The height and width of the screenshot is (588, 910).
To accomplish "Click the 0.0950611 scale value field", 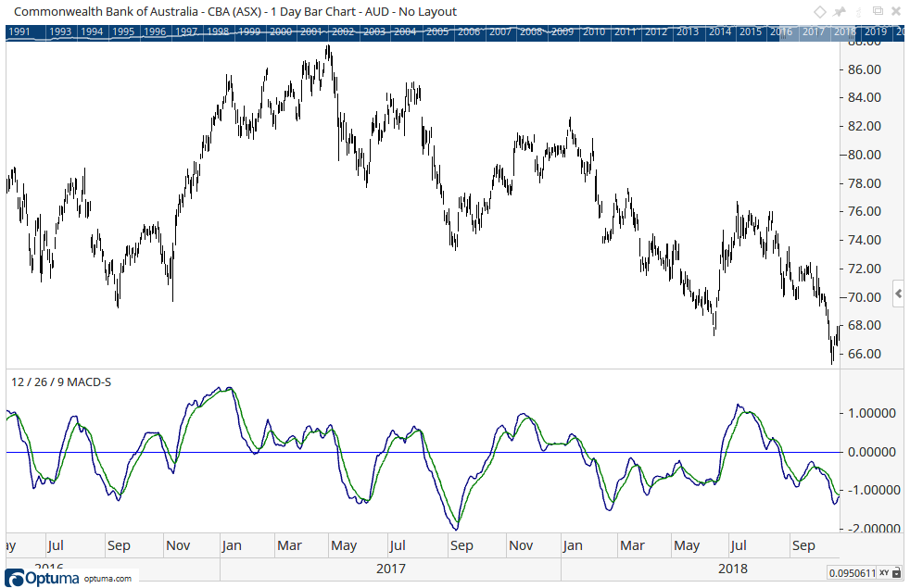I will pos(852,573).
